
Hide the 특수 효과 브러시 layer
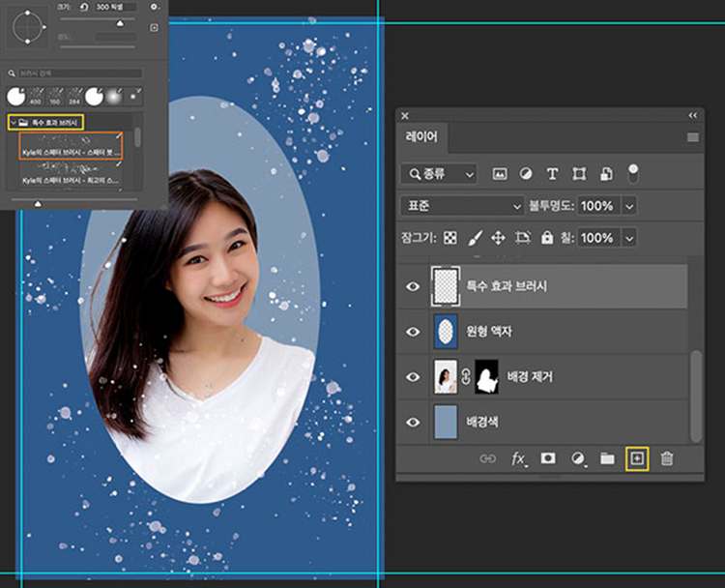click(413, 286)
